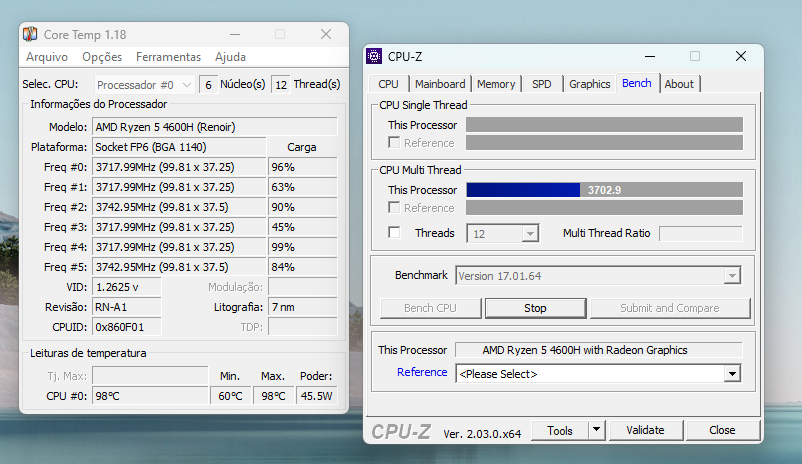Image resolution: width=802 pixels, height=464 pixels.
Task: Click the CPU-Z app icon in title bar
Action: [x=374, y=56]
